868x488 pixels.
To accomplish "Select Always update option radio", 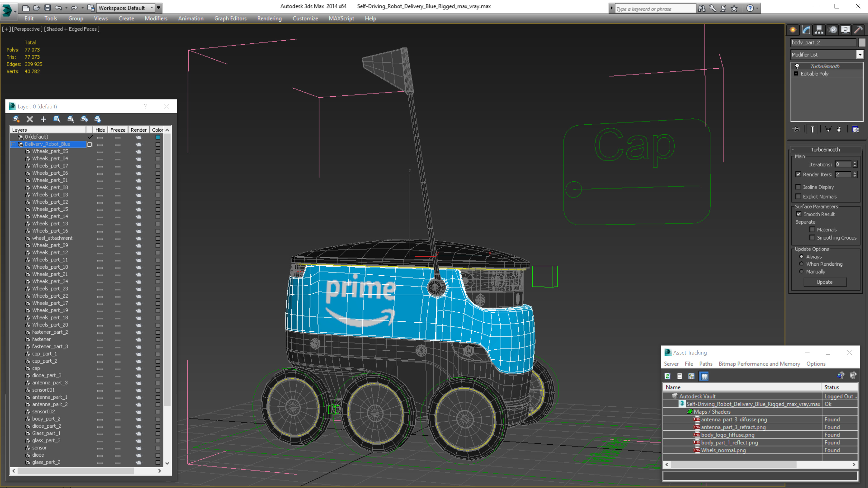I will 802,257.
